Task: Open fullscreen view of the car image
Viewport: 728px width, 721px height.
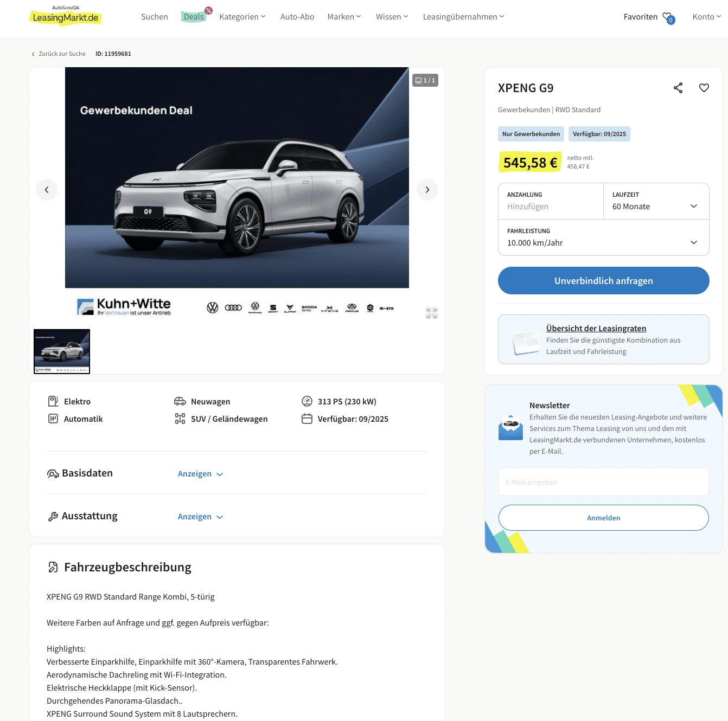Action: pos(432,313)
